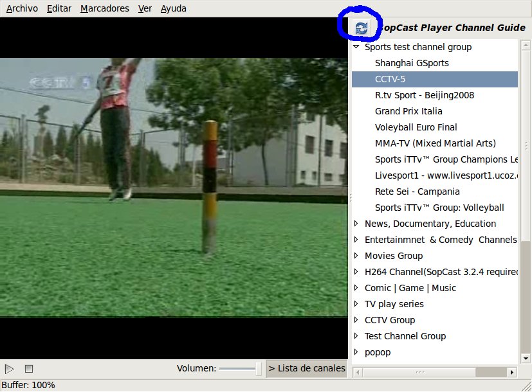Select the CCTV-5 channel
Image resolution: width=532 pixels, height=392 pixels.
point(435,79)
